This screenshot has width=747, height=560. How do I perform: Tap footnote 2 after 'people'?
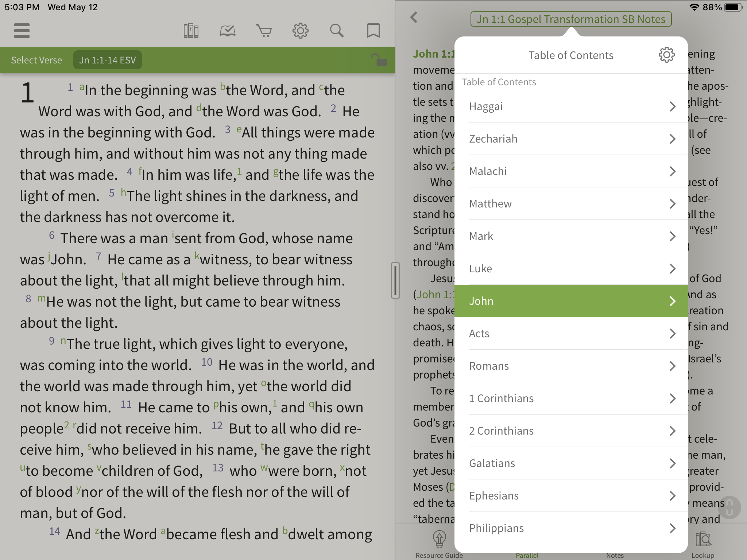point(66,425)
